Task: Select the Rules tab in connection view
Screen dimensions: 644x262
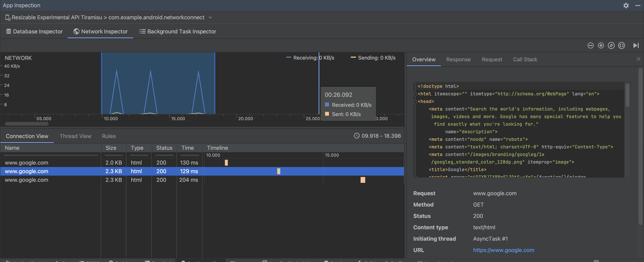Action: click(108, 136)
